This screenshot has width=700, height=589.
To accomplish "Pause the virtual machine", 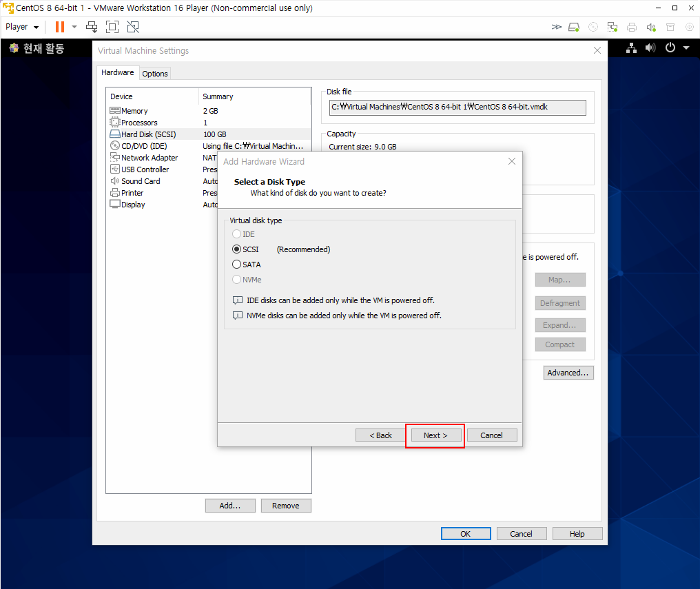I will click(60, 28).
